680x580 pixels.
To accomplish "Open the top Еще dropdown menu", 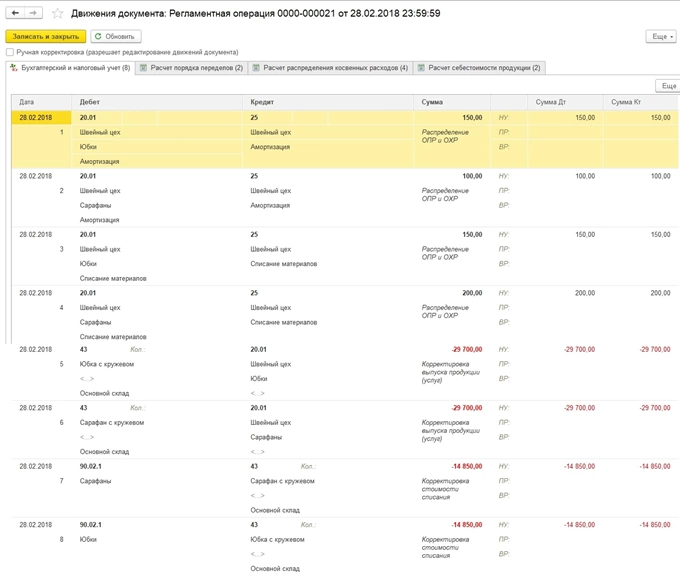I will (x=661, y=36).
